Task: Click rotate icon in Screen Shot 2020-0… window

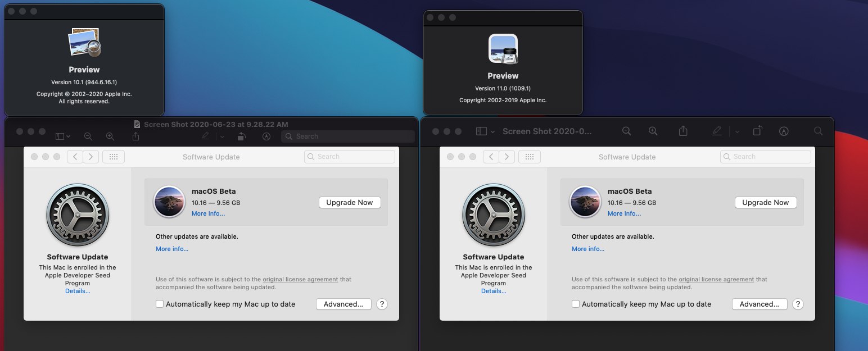Action: pos(757,131)
